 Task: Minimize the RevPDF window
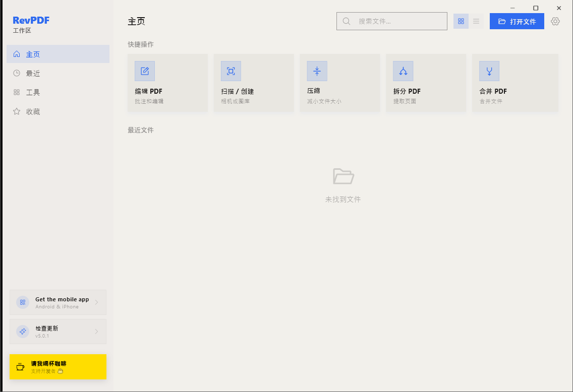512,8
